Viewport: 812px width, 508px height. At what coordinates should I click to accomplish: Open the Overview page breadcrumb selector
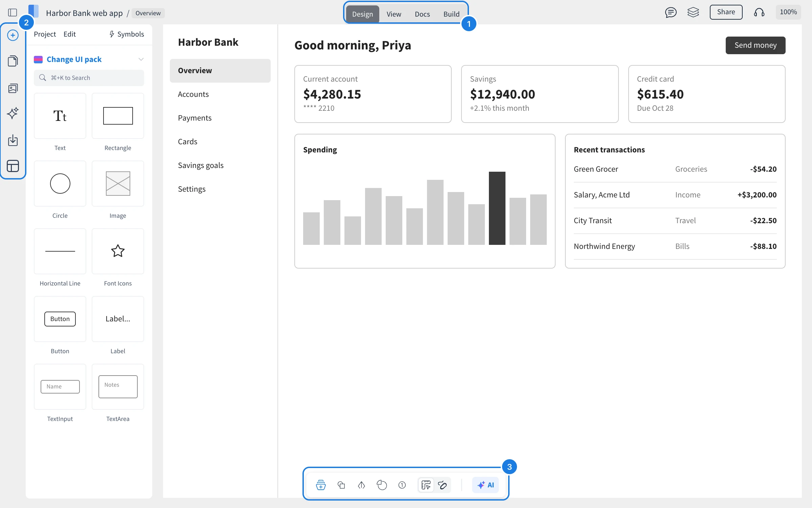(x=148, y=13)
